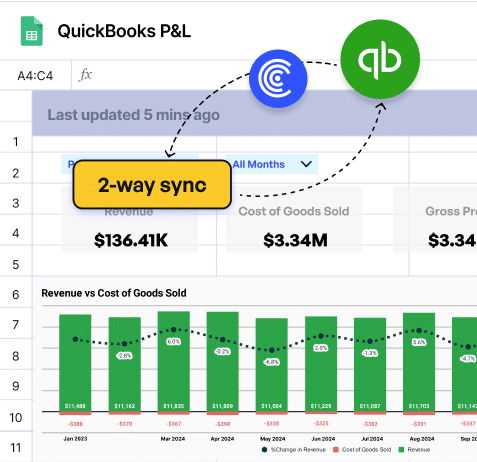The width and height of the screenshot is (477, 462).
Task: Click the -6.8% change label
Action: click(x=271, y=362)
